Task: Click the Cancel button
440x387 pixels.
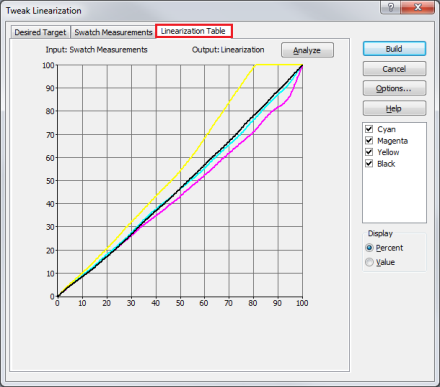Action: click(394, 69)
